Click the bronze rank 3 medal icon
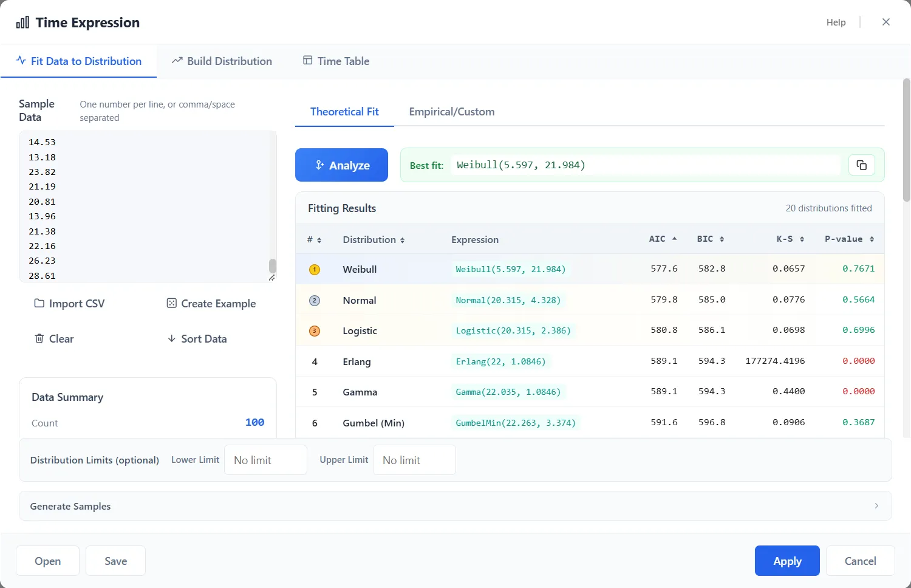 click(x=315, y=331)
